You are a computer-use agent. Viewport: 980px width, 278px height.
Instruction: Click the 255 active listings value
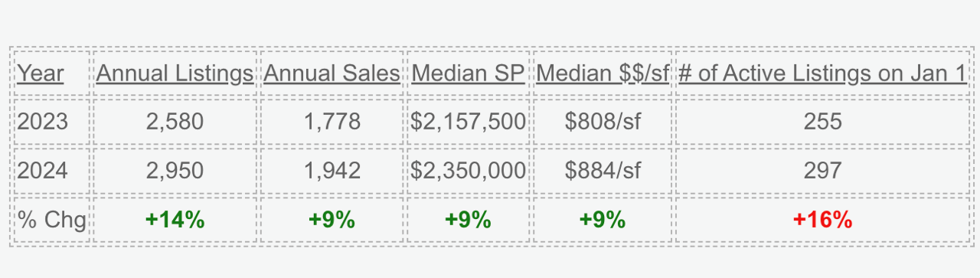822,122
